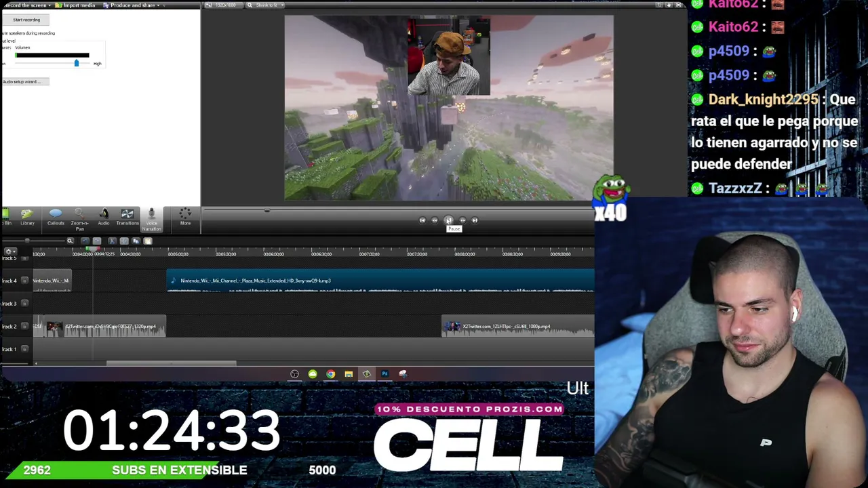Viewport: 868px width, 488px height.
Task: Open the timeline track settings gear menu
Action: coord(9,251)
